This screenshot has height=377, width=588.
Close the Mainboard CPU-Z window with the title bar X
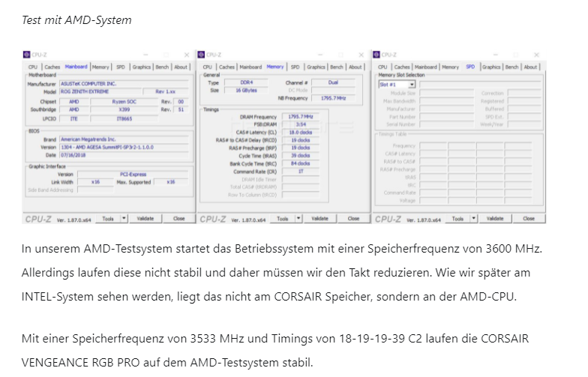pyautogui.click(x=186, y=55)
